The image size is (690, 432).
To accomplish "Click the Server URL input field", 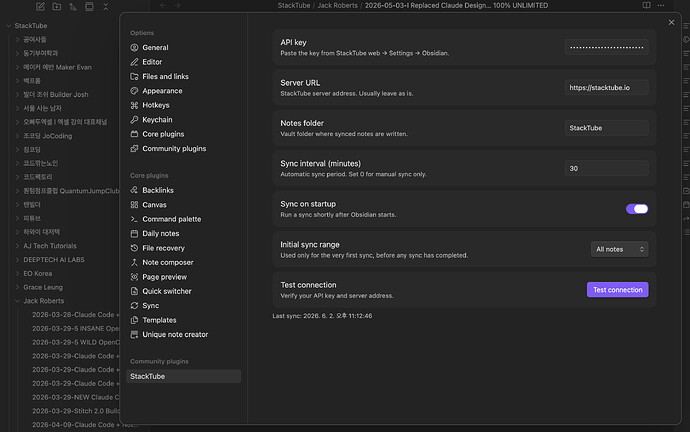I will [x=606, y=88].
